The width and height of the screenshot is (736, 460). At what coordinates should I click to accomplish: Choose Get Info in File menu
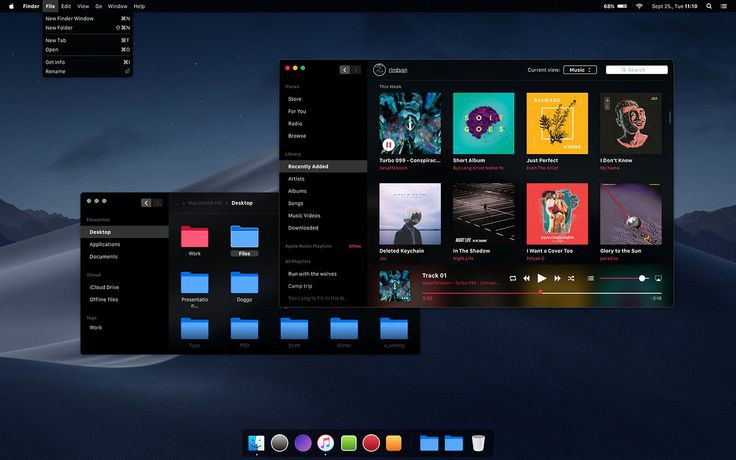tap(88, 62)
